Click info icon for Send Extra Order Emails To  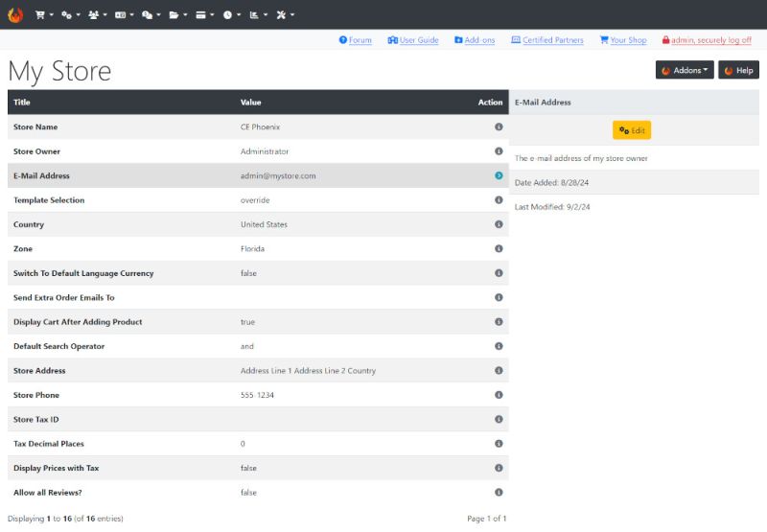(499, 297)
